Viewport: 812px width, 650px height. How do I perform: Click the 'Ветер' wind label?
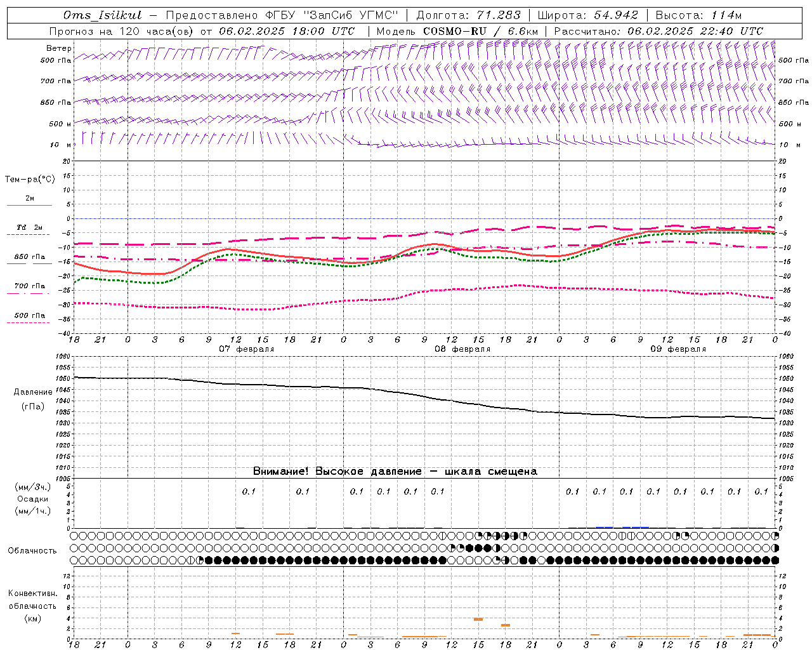[58, 48]
